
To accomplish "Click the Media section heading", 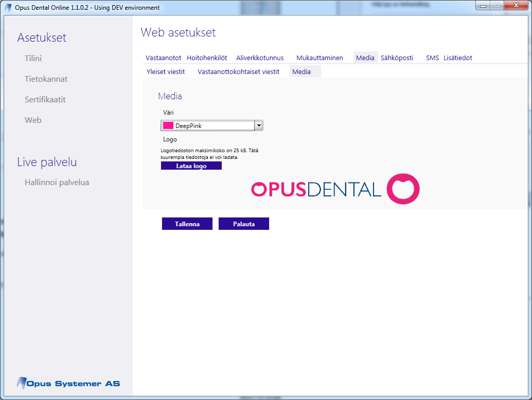I will pyautogui.click(x=170, y=96).
